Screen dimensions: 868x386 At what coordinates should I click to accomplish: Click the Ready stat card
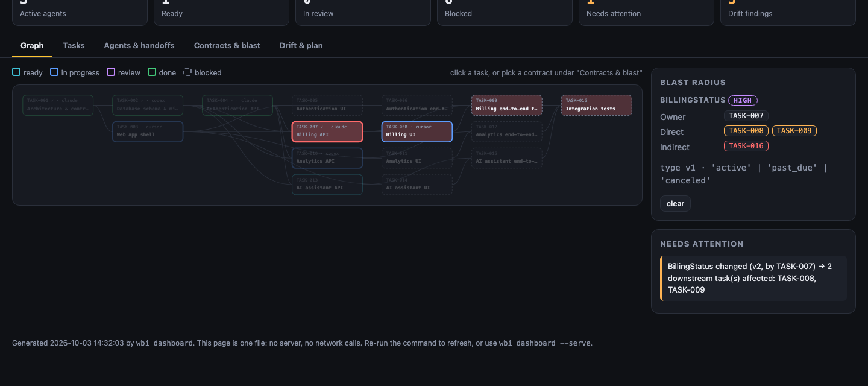[x=221, y=13]
